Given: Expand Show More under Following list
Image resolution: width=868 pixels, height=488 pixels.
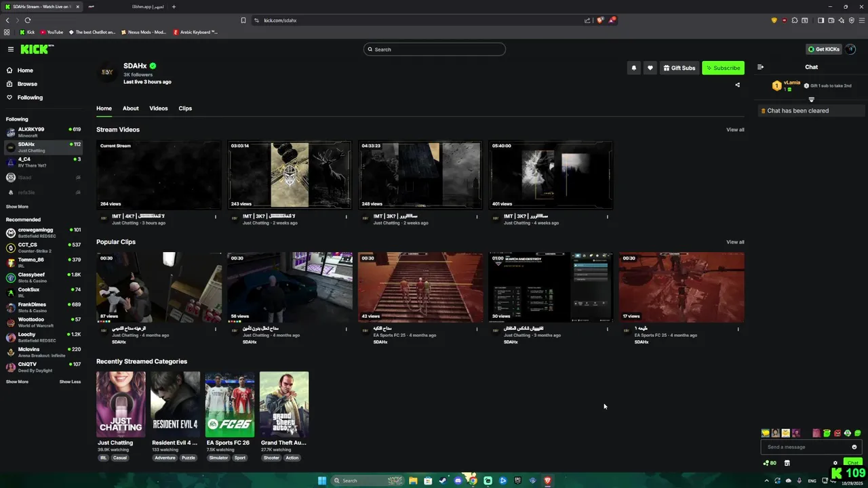Looking at the screenshot, I should 17,207.
